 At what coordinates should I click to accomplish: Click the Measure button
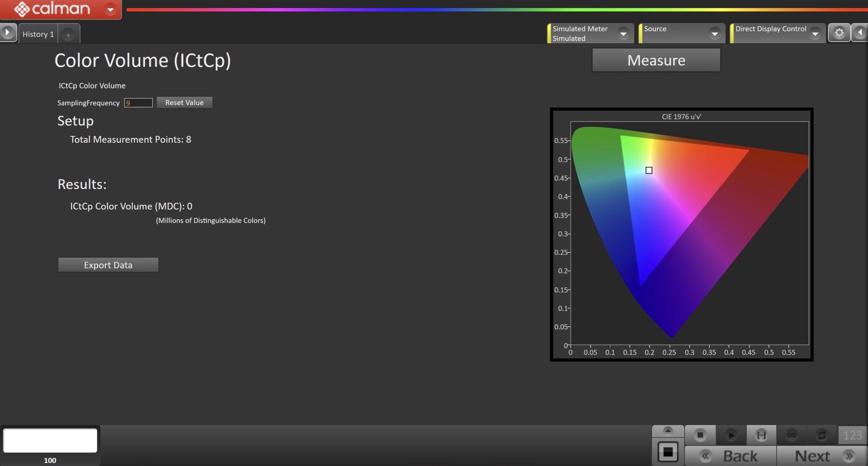point(656,60)
